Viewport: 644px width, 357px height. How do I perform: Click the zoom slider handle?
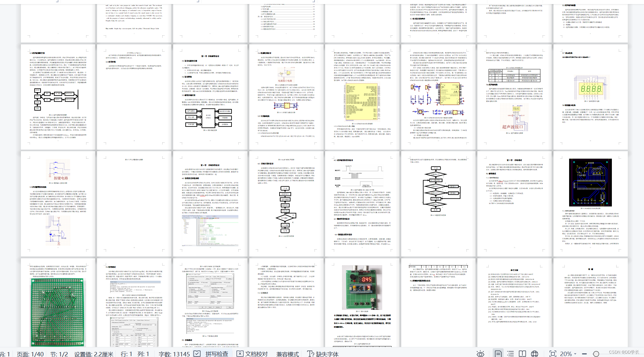click(x=596, y=354)
